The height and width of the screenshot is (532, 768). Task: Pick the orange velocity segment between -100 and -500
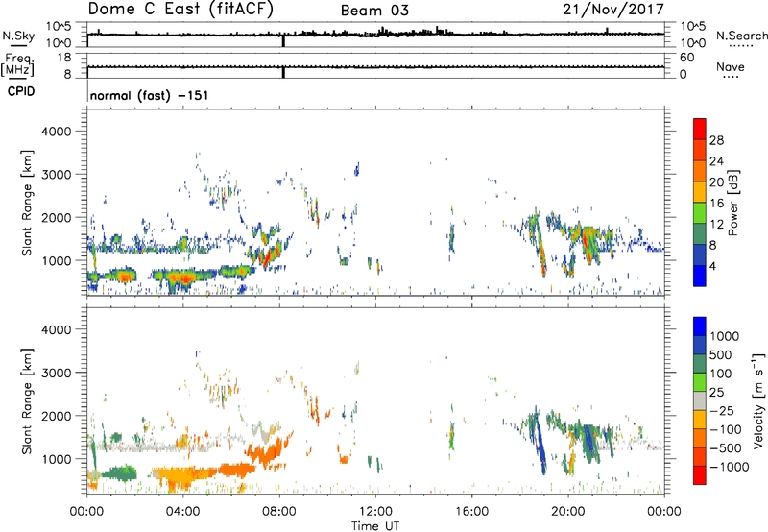point(700,438)
